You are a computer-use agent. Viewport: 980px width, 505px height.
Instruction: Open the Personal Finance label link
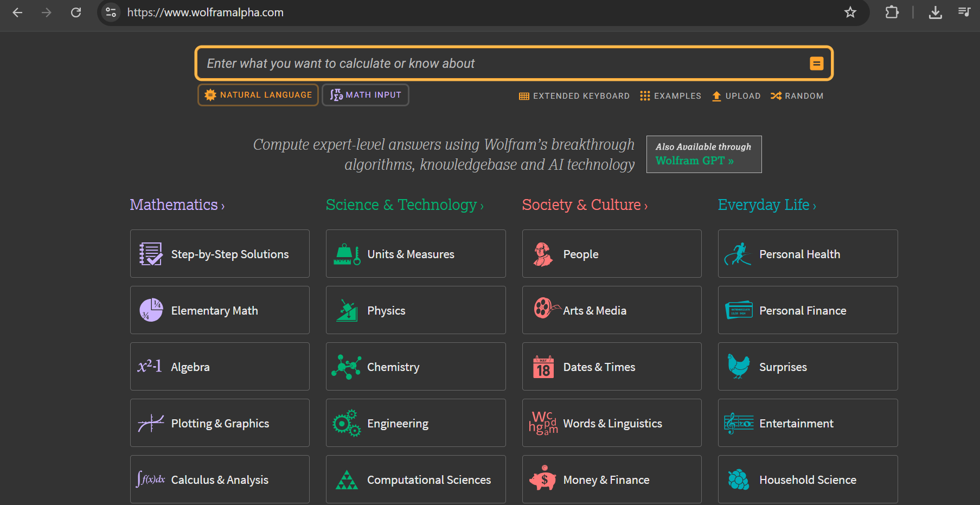coord(803,311)
